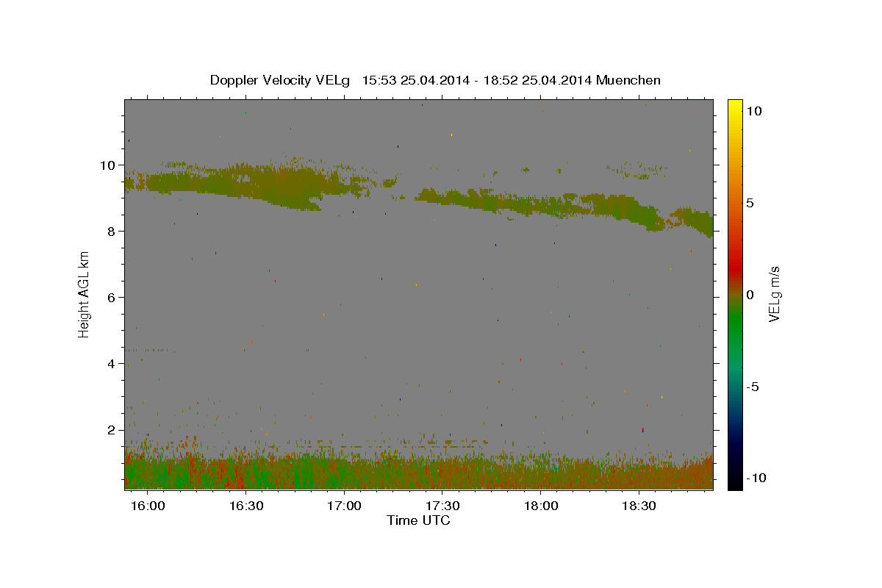Click the plot title 'Doppler Velocity VELg'

pyautogui.click(x=280, y=80)
